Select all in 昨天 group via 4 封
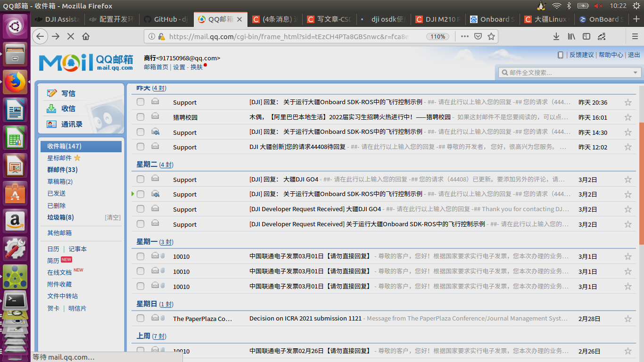Viewport: 644px width, 362px height. (159, 88)
